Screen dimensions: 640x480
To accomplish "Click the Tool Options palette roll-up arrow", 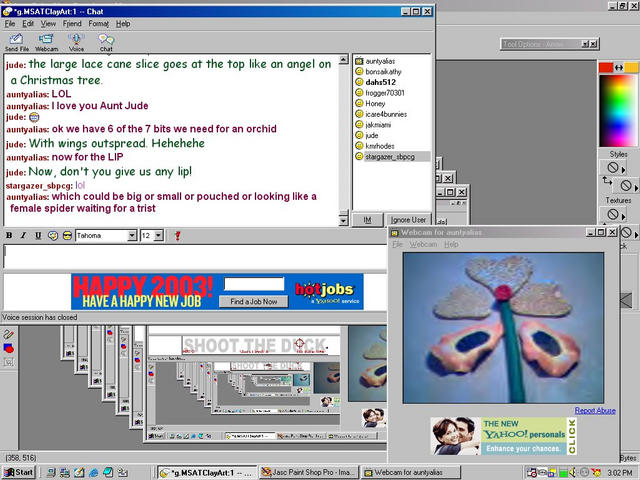I will click(585, 44).
